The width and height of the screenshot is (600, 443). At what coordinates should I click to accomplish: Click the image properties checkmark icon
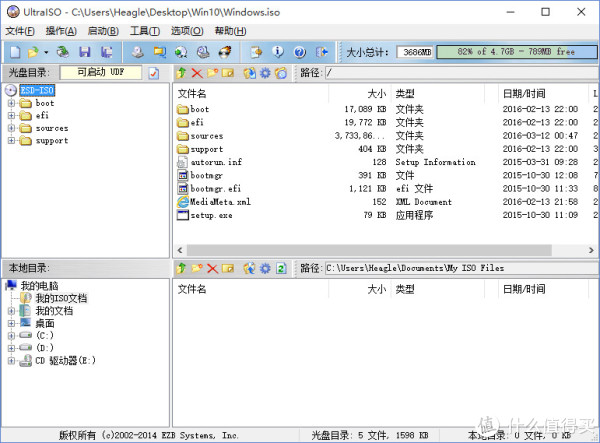coord(154,73)
